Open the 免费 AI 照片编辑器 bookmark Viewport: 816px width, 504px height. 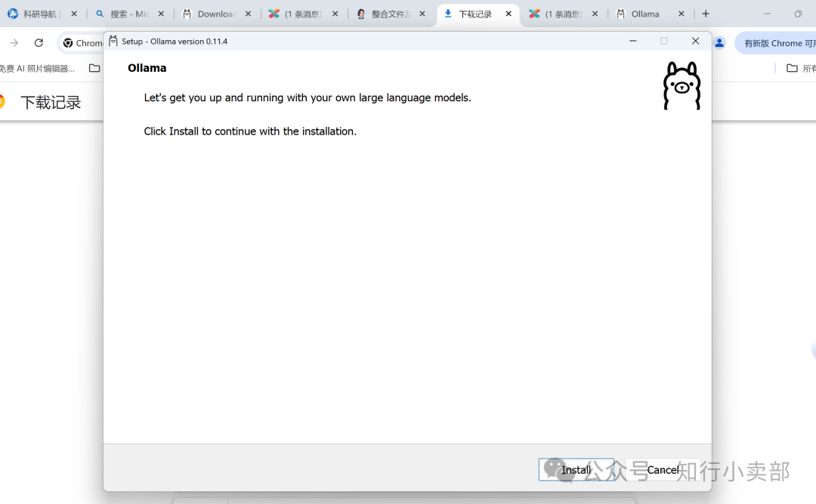tap(38, 68)
